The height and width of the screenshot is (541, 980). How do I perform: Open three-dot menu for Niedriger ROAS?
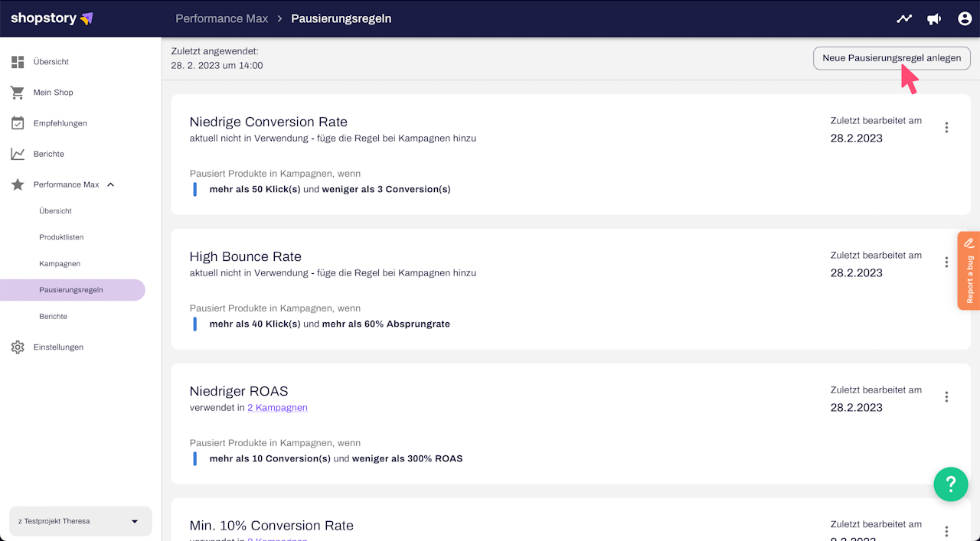pyautogui.click(x=946, y=397)
